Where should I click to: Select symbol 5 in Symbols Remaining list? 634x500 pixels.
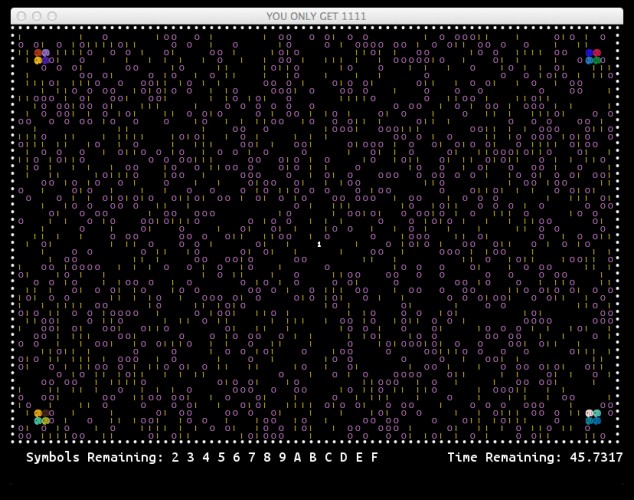coord(221,457)
